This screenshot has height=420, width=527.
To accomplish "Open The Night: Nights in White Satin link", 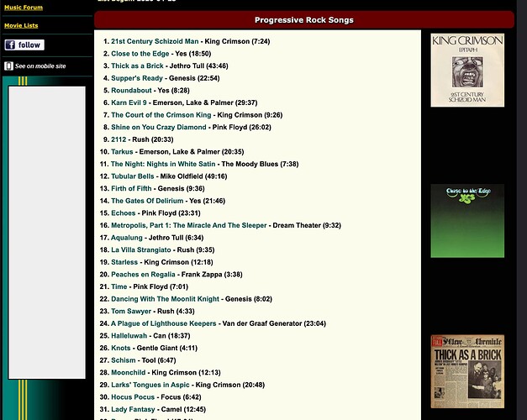I will (x=163, y=164).
